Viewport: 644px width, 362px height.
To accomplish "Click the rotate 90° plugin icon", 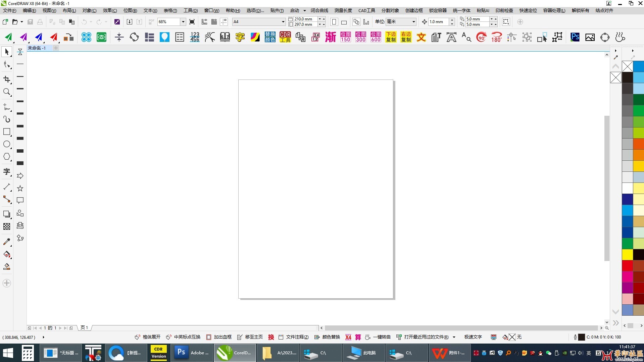I will point(481,37).
